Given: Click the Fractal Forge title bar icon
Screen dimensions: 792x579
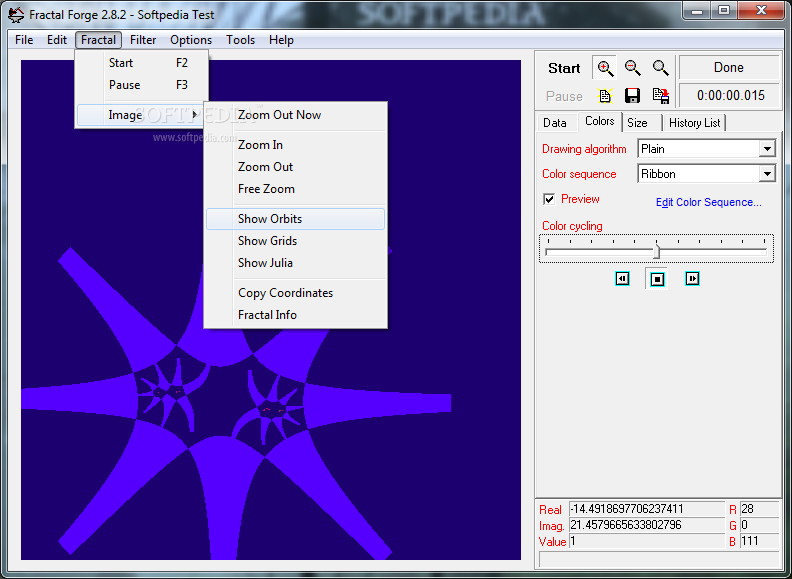Looking at the screenshot, I should tap(16, 15).
